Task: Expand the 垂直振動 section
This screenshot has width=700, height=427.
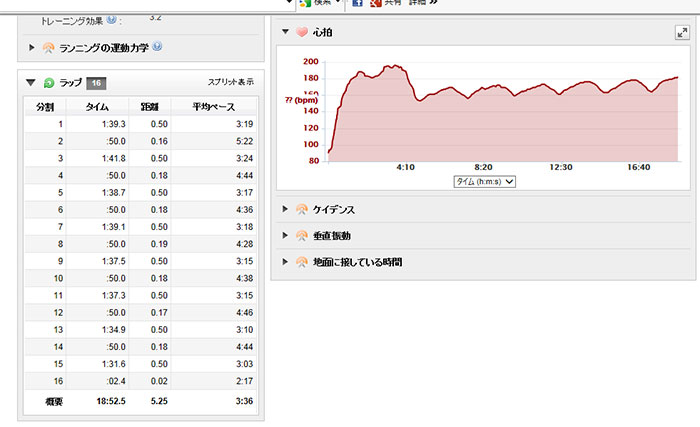Action: click(x=285, y=236)
